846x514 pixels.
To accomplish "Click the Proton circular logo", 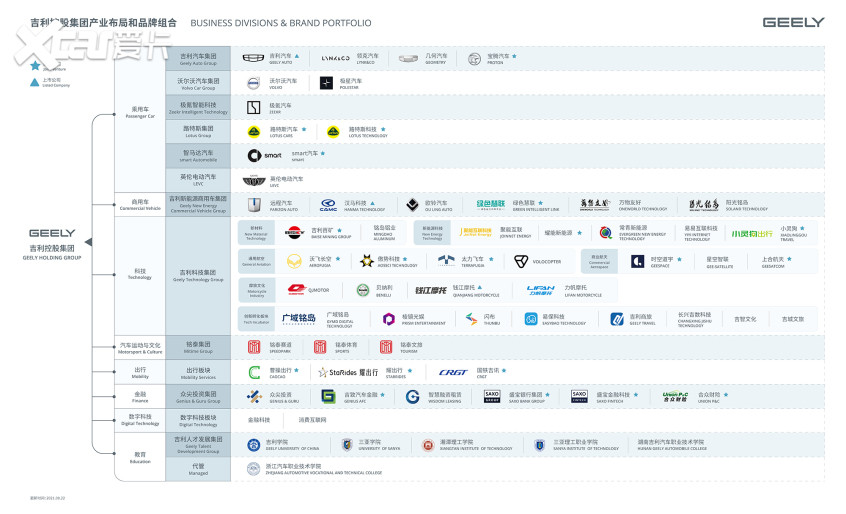I will [474, 59].
